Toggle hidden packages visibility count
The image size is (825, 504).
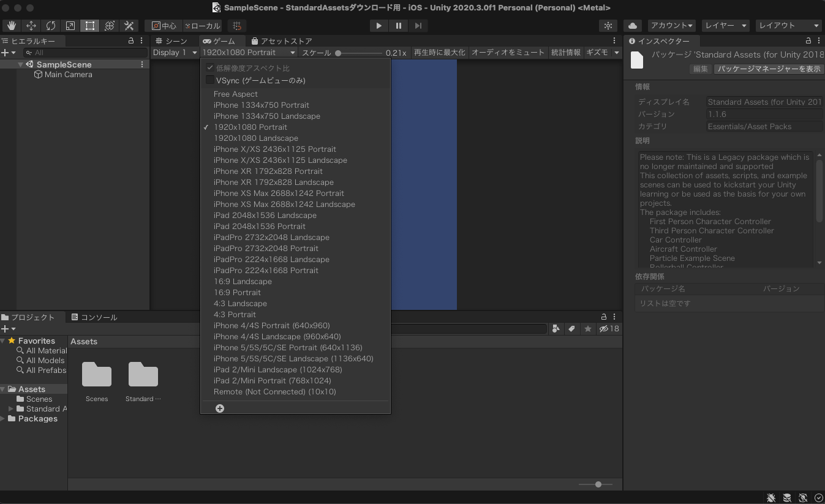click(x=609, y=329)
